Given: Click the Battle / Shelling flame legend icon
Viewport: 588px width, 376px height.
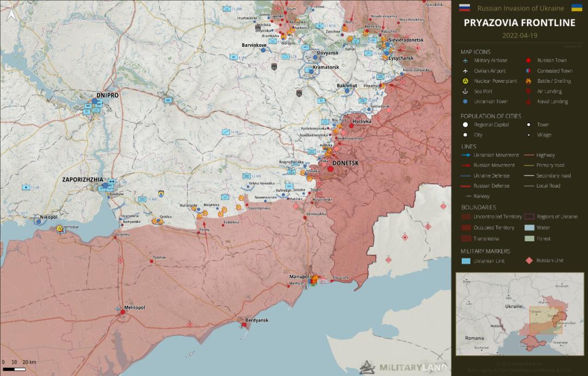Looking at the screenshot, I should [528, 81].
